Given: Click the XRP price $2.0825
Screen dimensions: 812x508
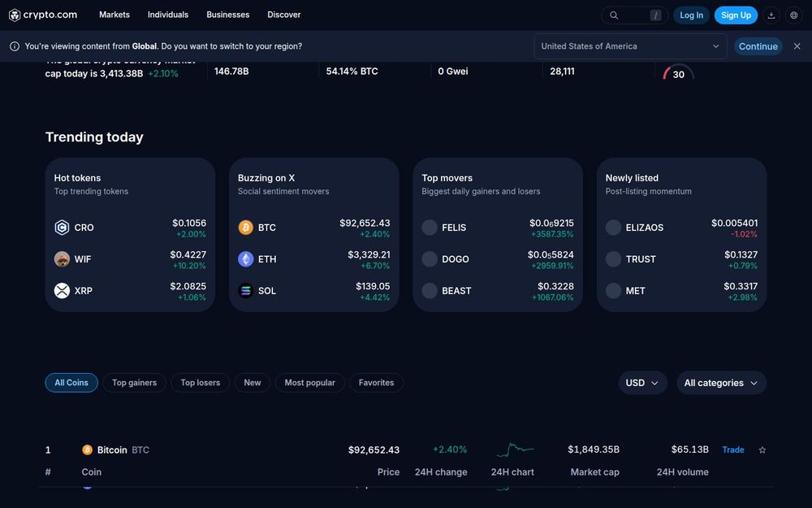Looking at the screenshot, I should click(x=188, y=286).
